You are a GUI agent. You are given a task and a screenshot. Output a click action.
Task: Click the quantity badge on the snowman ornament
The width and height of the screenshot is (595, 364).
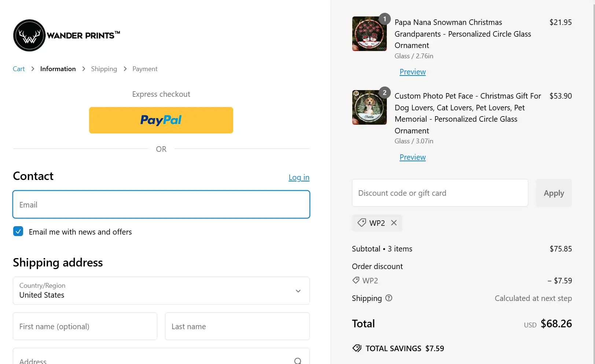pyautogui.click(x=385, y=19)
